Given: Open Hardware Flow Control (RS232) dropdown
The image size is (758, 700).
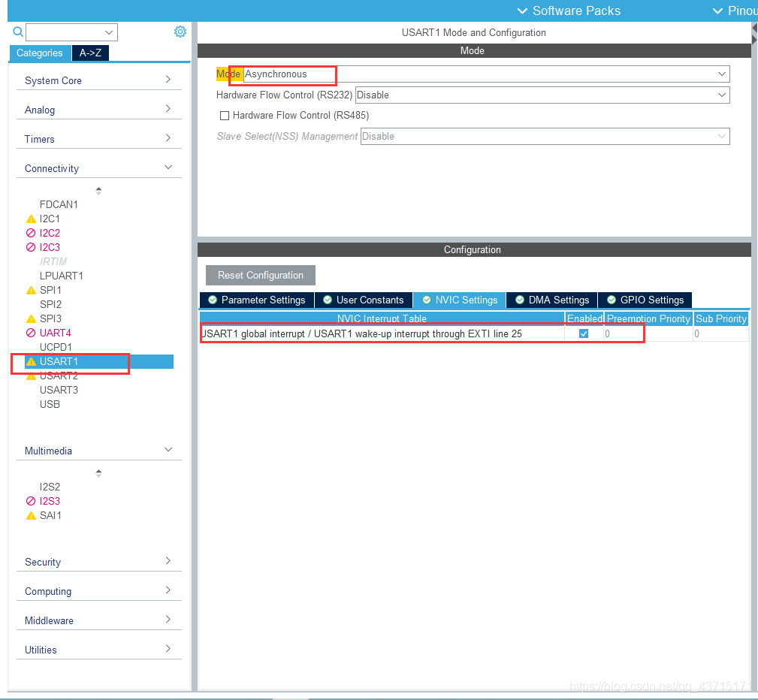Looking at the screenshot, I should 722,95.
